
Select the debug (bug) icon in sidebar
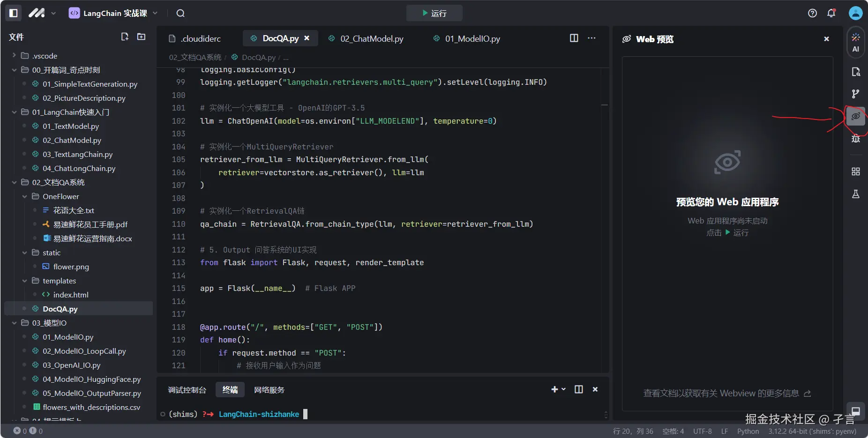click(856, 139)
